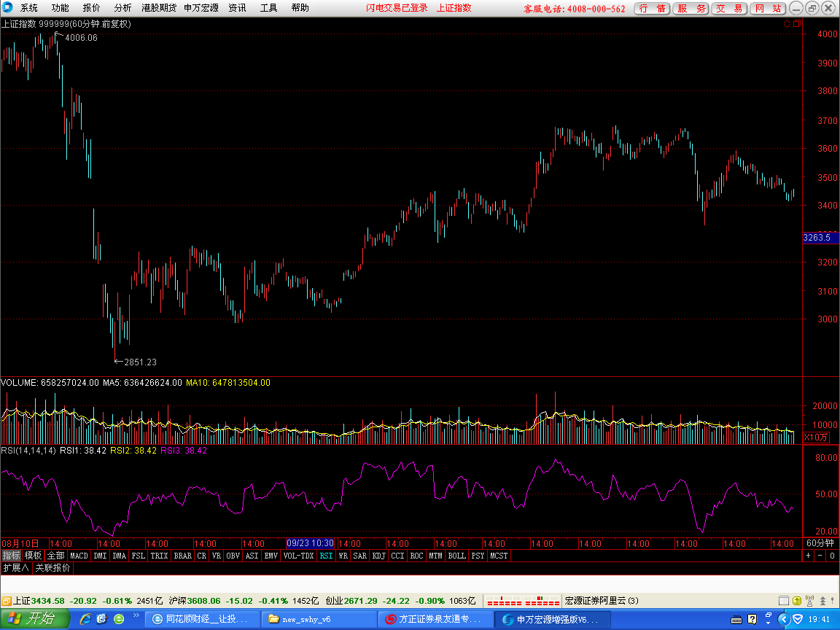Select the 模板 tab

click(x=33, y=556)
